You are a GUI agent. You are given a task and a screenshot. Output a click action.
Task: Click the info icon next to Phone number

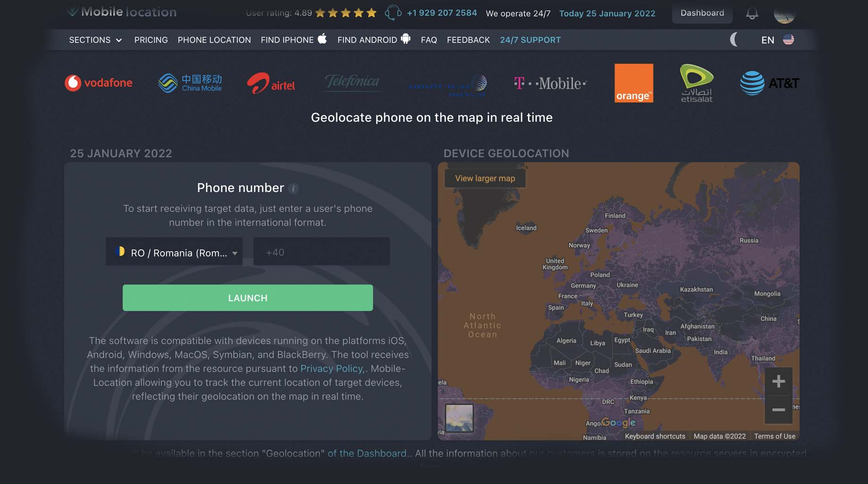(293, 188)
